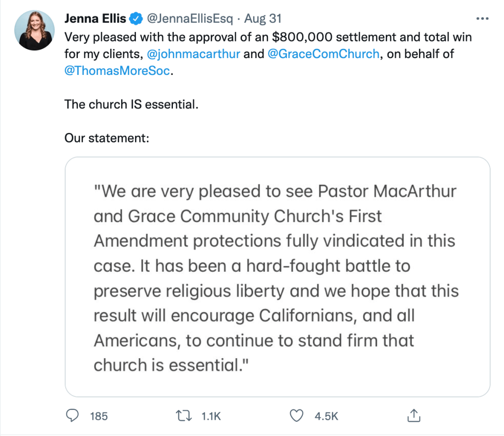Screen dimensions: 504x436
Task: Click the reply speech bubble icon
Action: coord(72,416)
